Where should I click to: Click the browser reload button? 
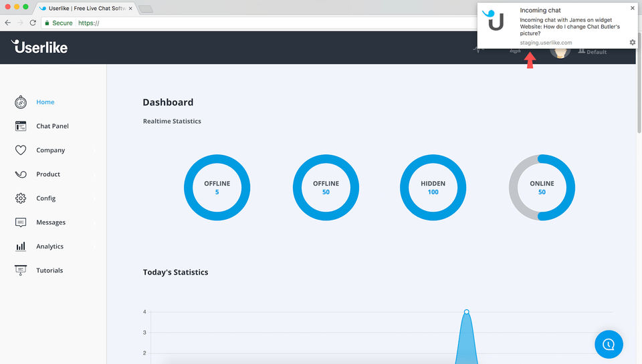[x=33, y=23]
